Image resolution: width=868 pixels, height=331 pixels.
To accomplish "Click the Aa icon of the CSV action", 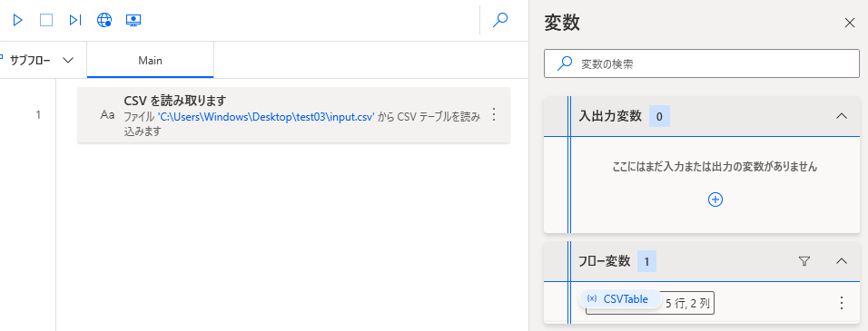I will [107, 115].
